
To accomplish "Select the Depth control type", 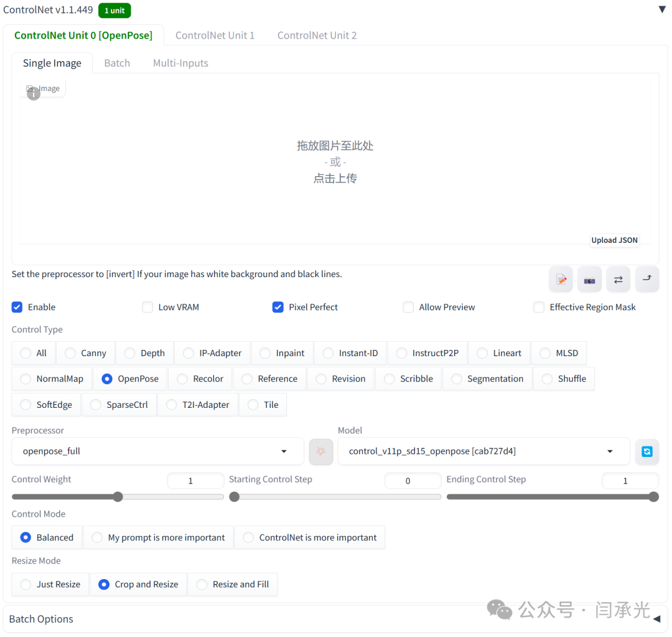I will (x=144, y=353).
